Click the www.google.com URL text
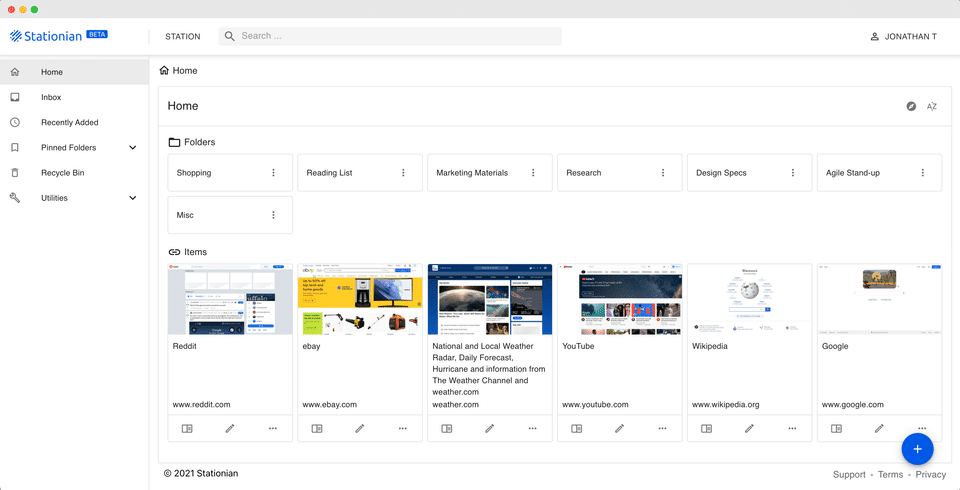Screen dimensions: 960x490 [x=853, y=404]
